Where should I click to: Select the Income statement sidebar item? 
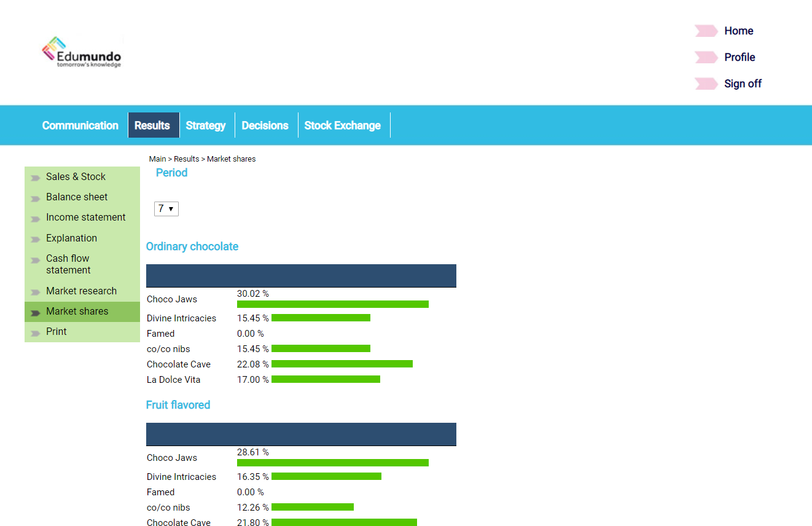(85, 217)
